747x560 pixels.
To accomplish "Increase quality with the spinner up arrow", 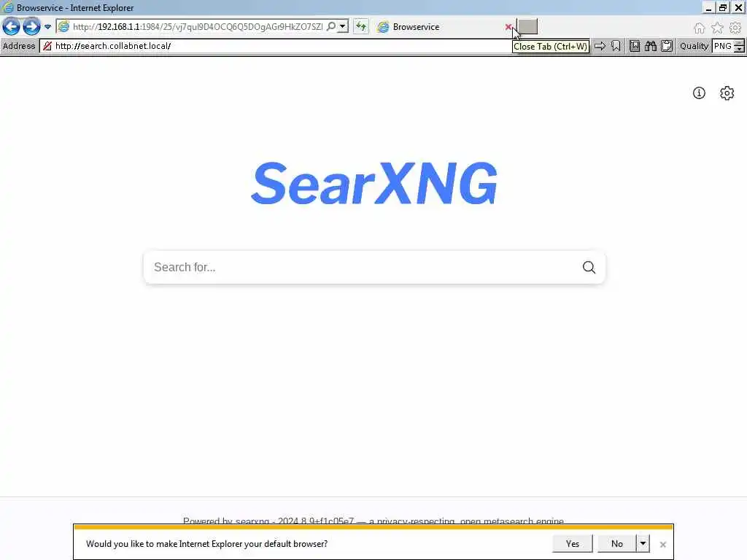I will point(740,43).
